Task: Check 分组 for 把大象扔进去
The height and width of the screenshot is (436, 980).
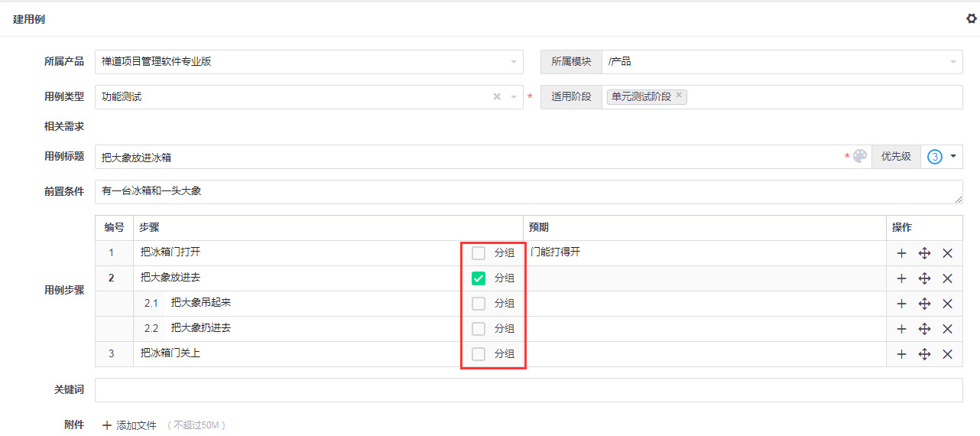Action: (479, 329)
